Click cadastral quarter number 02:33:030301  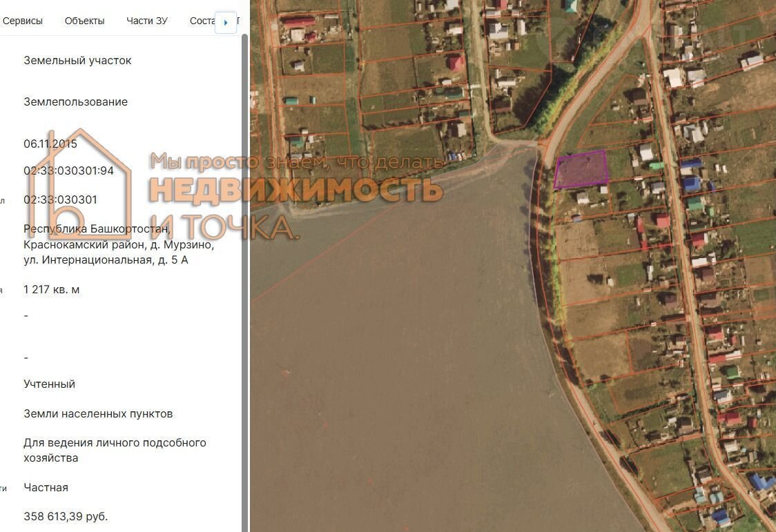[60, 199]
